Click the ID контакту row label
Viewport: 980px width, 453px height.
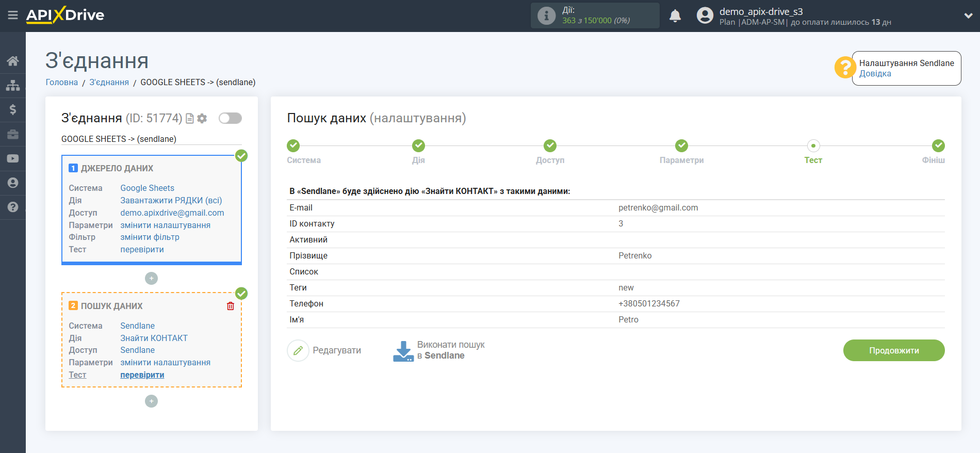click(x=312, y=224)
